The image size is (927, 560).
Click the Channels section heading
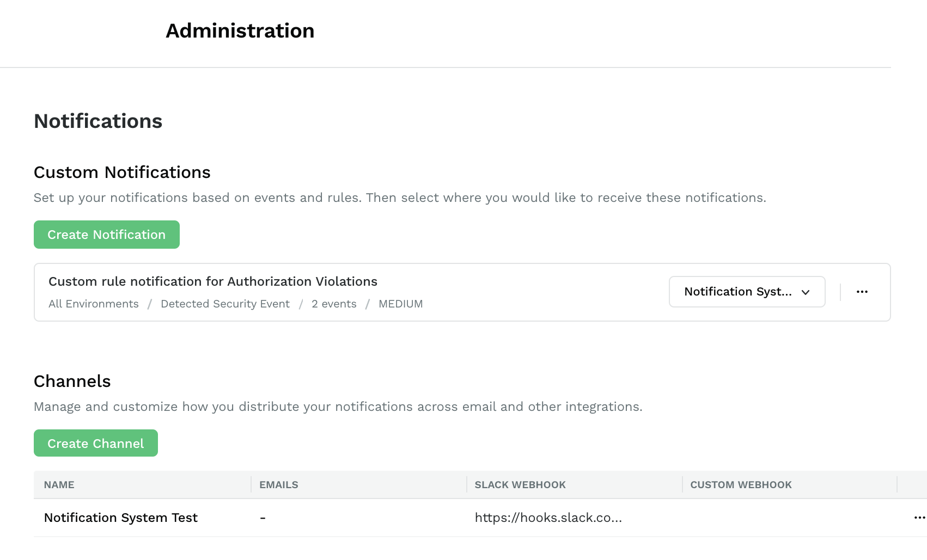pyautogui.click(x=72, y=381)
